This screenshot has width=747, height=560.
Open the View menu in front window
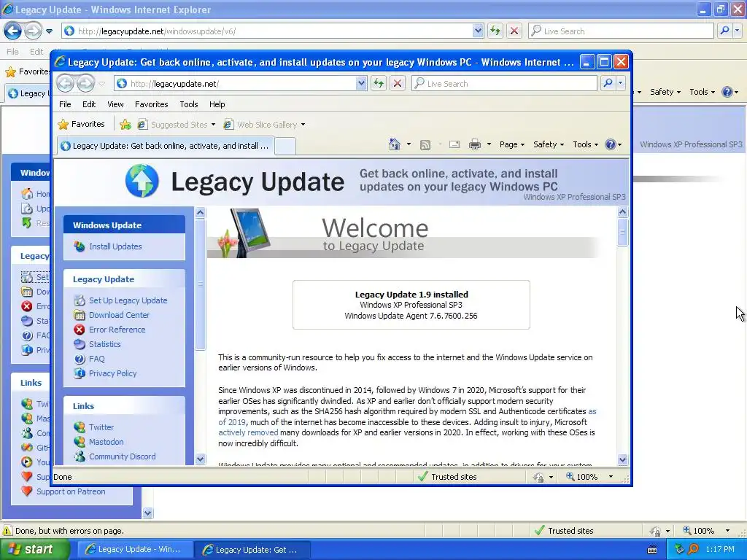click(115, 104)
